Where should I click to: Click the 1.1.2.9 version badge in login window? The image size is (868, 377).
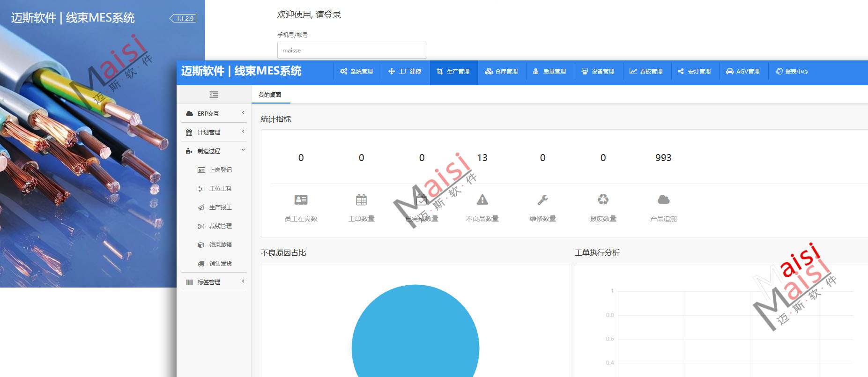coord(183,18)
